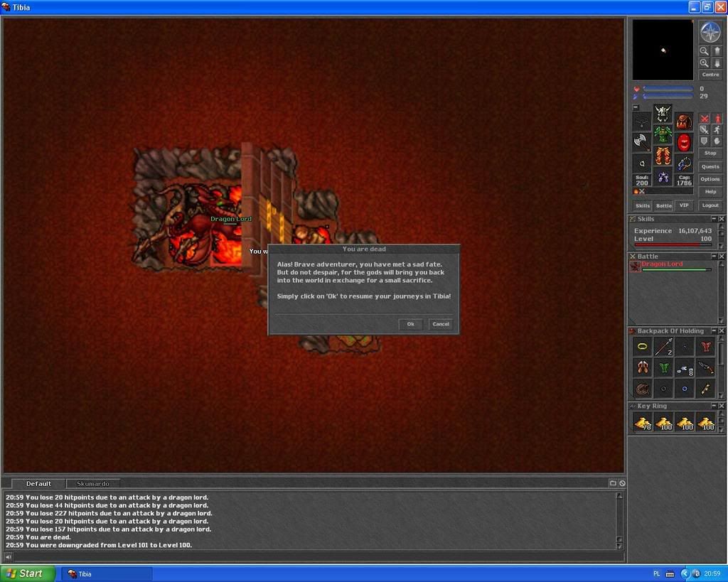
Task: Switch to the Skumardo chat tab
Action: pyautogui.click(x=93, y=484)
